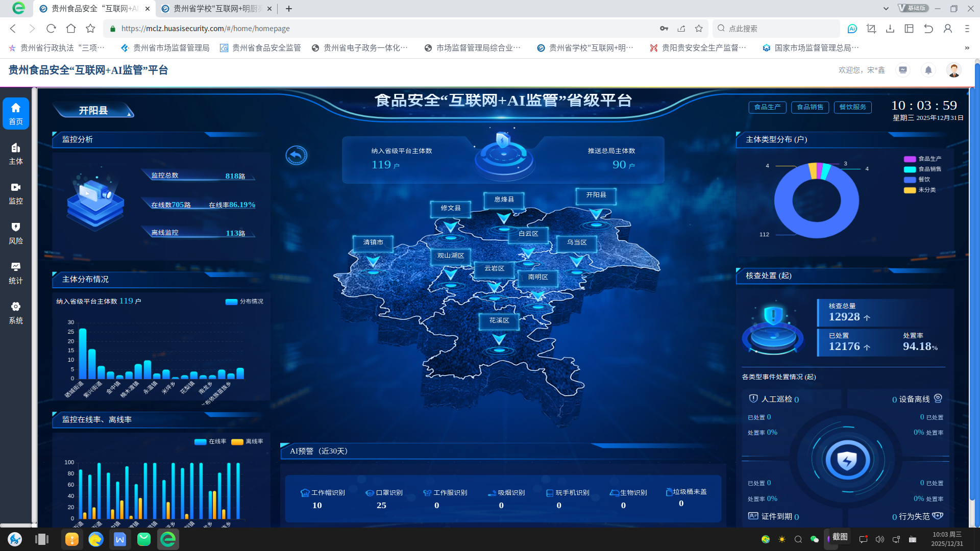980x551 pixels.
Task: Open 系统 settings from the sidebar
Action: [x=16, y=313]
